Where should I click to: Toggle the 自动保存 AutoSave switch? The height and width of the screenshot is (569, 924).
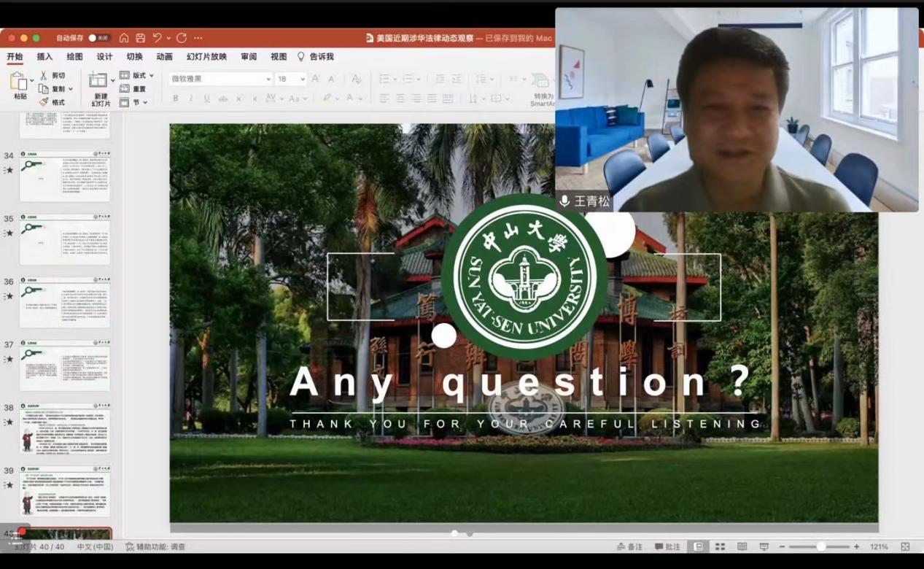(98, 38)
